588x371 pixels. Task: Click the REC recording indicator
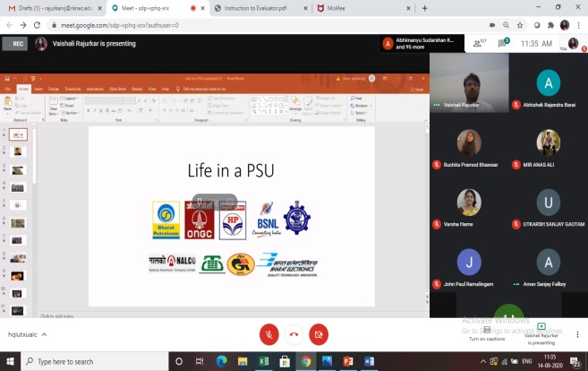coord(15,44)
